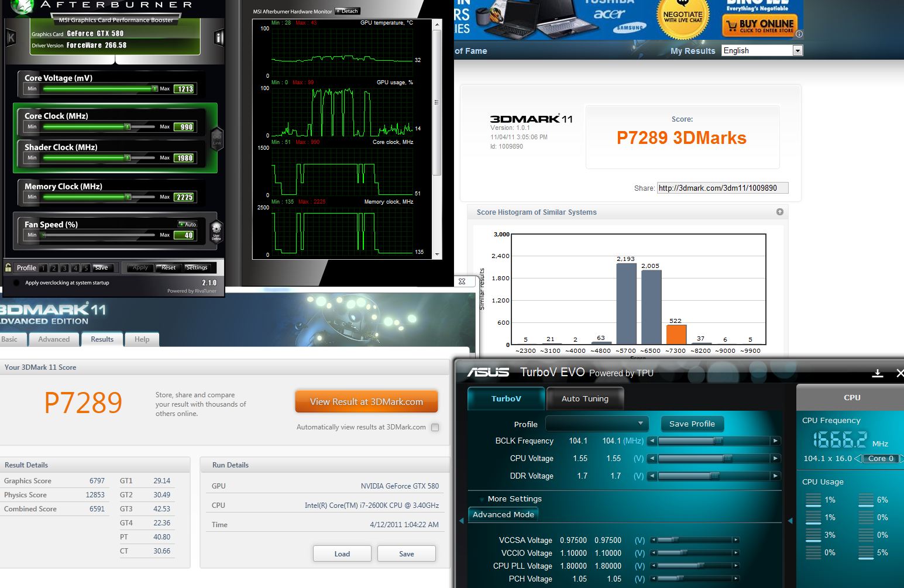Image resolution: width=904 pixels, height=588 pixels.
Task: Click the Memory Clock slider handle
Action: 128,197
